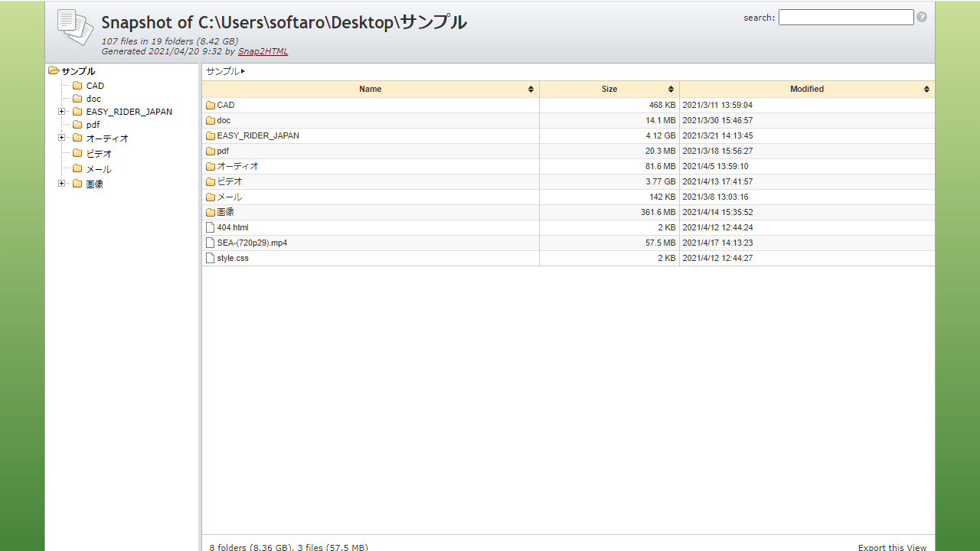Select pdf label in folder tree
The width and height of the screenshot is (980, 551).
[93, 125]
